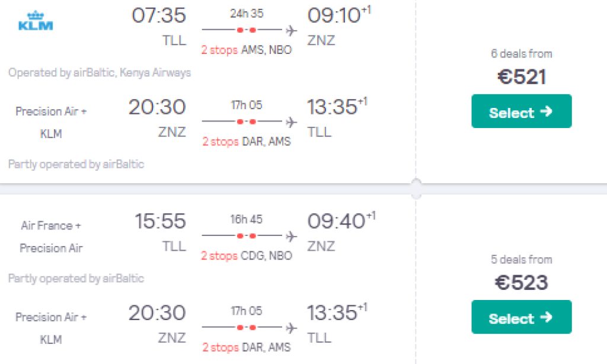Click the airplane icon on last return route
The image size is (607, 364).
point(291,328)
